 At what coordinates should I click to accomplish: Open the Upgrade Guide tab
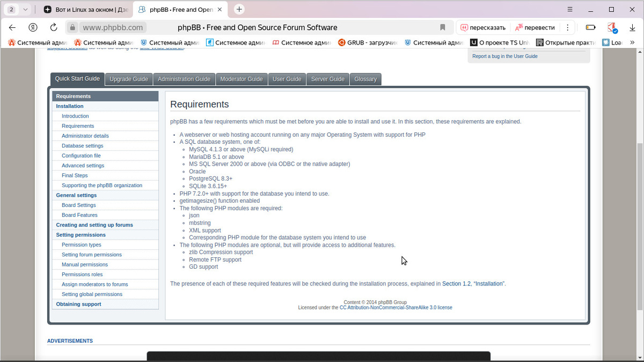(129, 79)
